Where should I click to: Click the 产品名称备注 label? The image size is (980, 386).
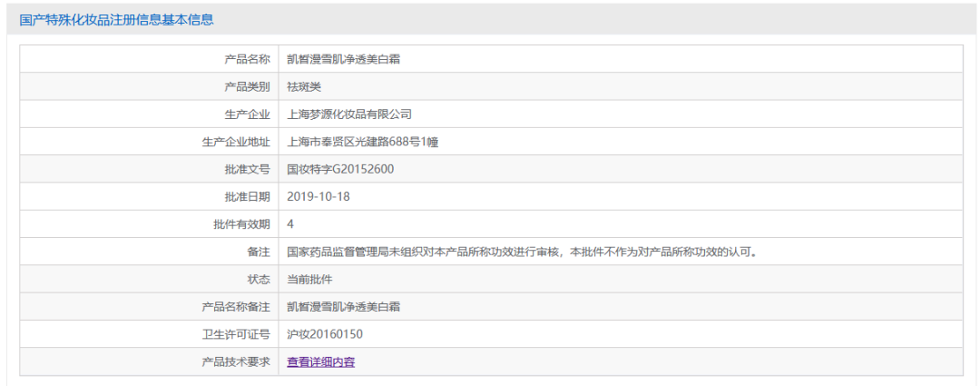(236, 306)
